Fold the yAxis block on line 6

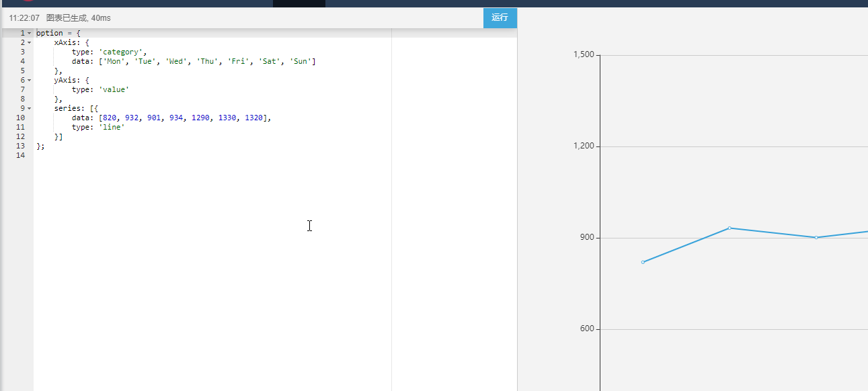click(x=30, y=80)
